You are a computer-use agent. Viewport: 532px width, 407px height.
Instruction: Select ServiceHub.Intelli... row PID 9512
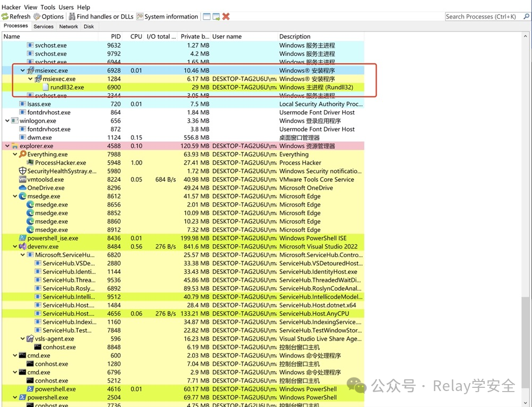[183, 297]
